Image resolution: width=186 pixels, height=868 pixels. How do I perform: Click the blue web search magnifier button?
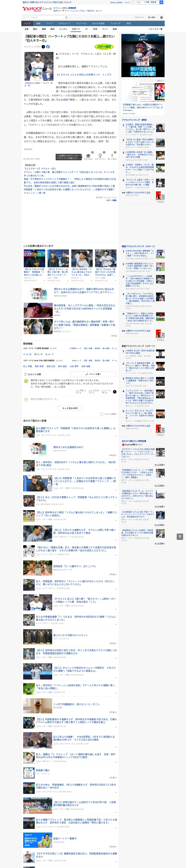pos(161,2)
